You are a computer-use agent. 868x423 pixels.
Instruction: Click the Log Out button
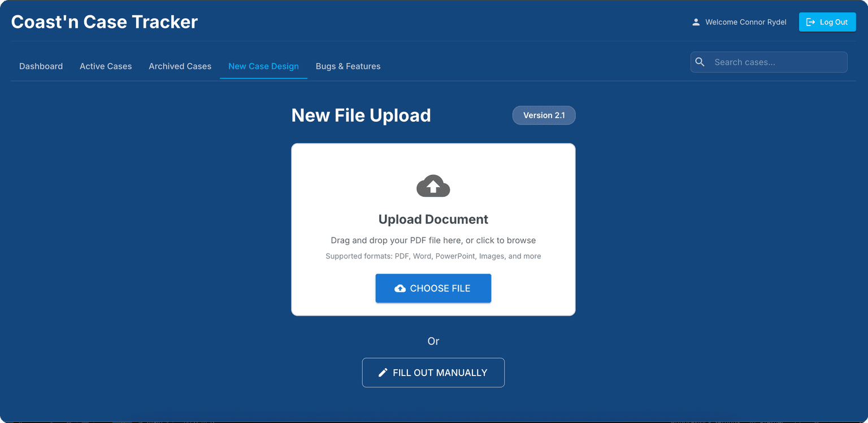point(827,22)
